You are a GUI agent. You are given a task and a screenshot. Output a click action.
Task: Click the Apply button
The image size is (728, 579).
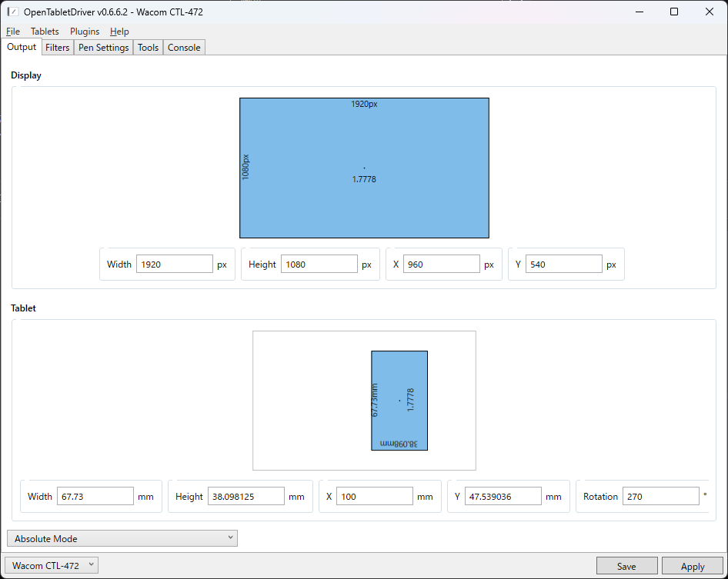(693, 567)
